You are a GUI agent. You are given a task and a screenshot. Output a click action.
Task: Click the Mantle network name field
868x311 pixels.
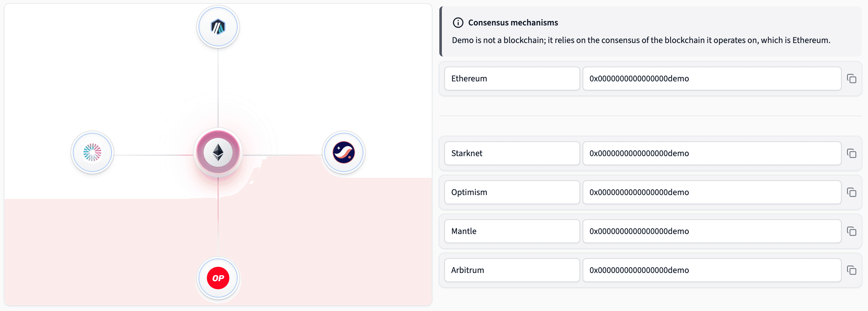coord(512,231)
